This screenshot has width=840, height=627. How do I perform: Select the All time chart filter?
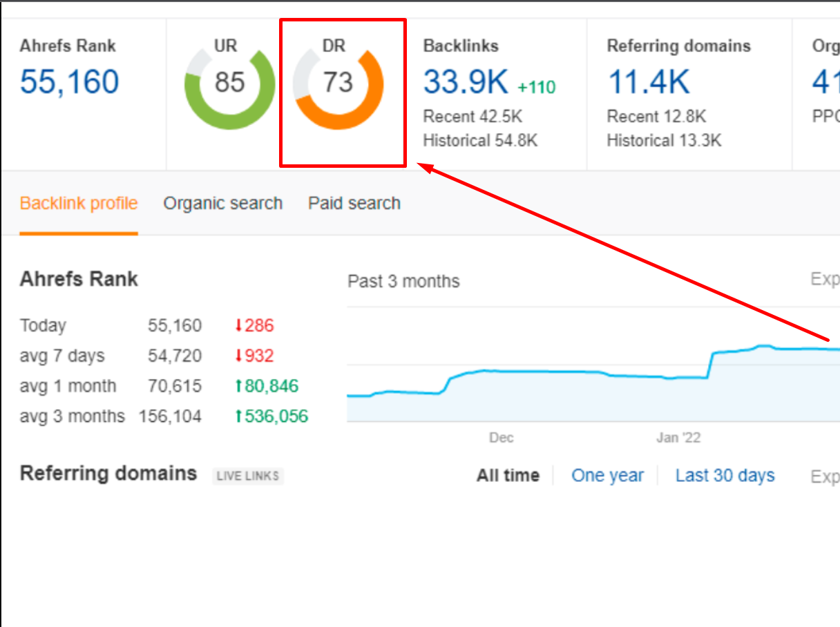508,475
